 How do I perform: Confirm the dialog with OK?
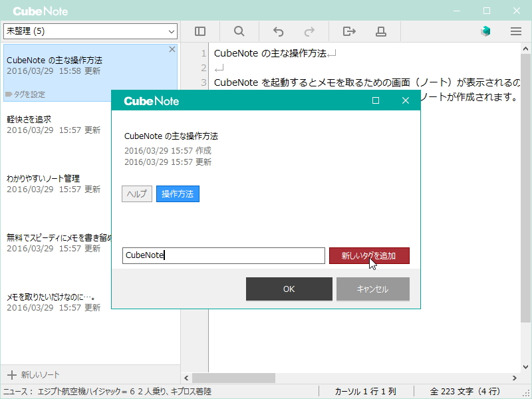[x=289, y=289]
